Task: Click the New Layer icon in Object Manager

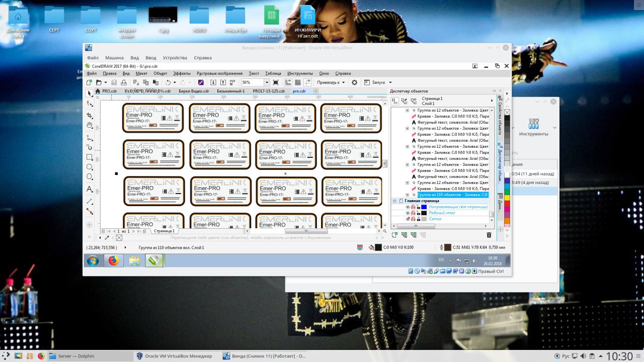Action: coord(395,235)
